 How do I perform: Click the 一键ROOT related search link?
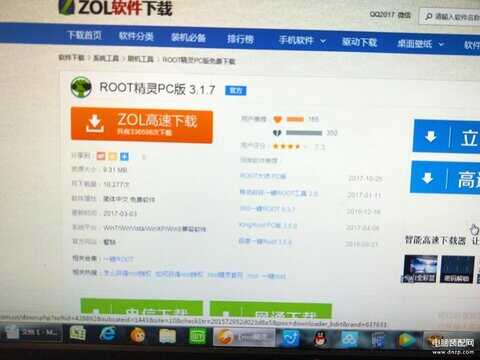[119, 259]
